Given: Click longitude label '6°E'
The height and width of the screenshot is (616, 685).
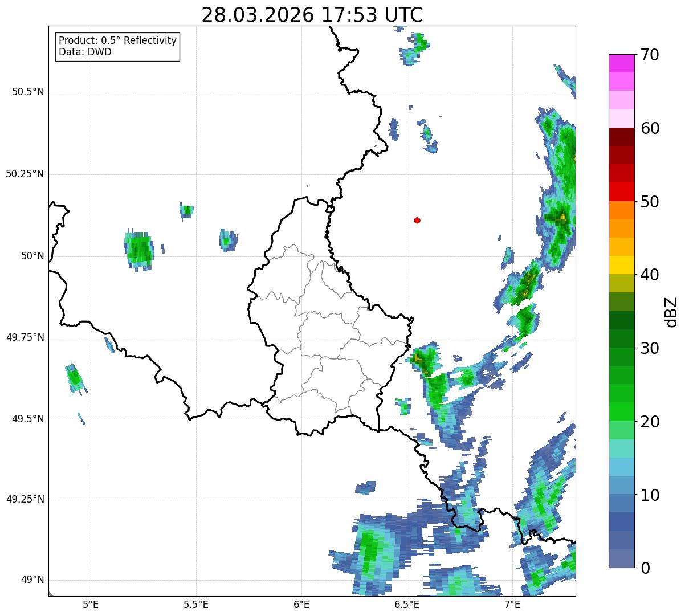Looking at the screenshot, I should coord(301,604).
